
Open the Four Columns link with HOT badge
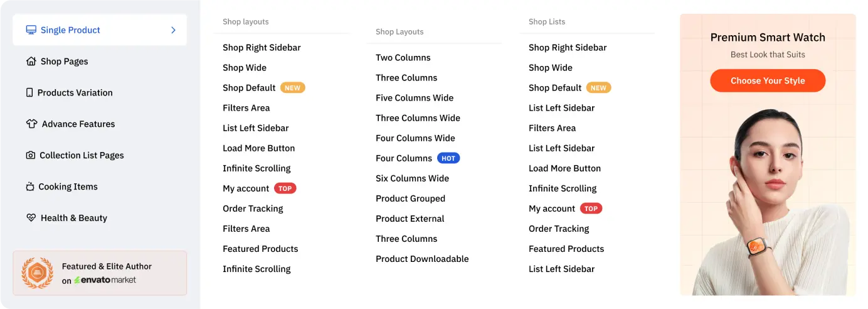pos(404,158)
